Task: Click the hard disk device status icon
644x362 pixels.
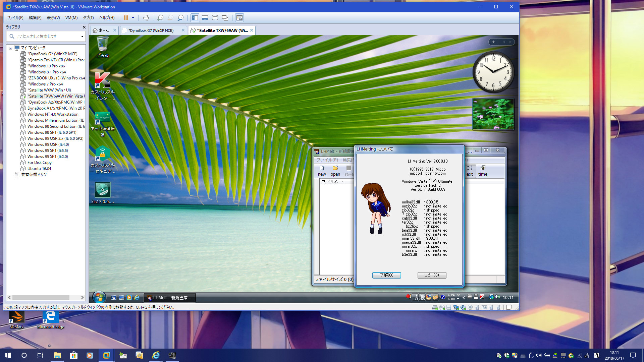Action: tap(435, 307)
